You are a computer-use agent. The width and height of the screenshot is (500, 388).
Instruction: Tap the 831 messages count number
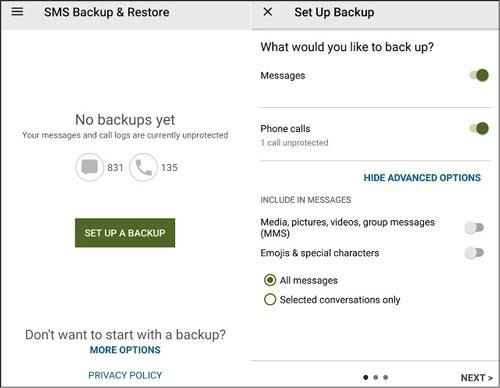tap(115, 167)
